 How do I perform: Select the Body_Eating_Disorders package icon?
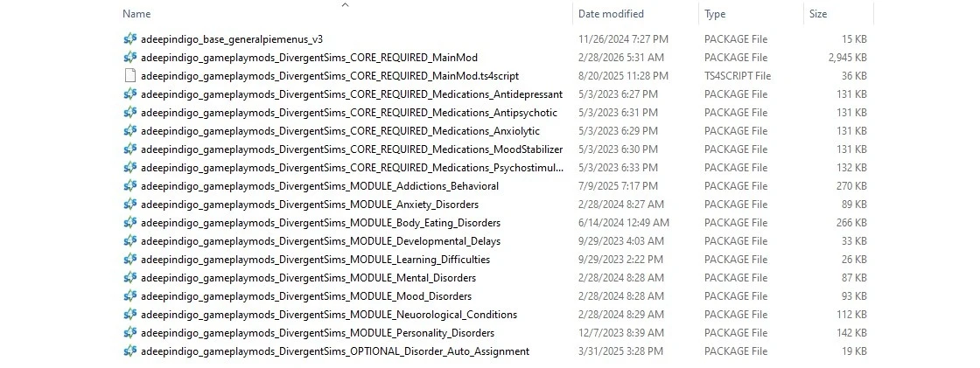[130, 223]
